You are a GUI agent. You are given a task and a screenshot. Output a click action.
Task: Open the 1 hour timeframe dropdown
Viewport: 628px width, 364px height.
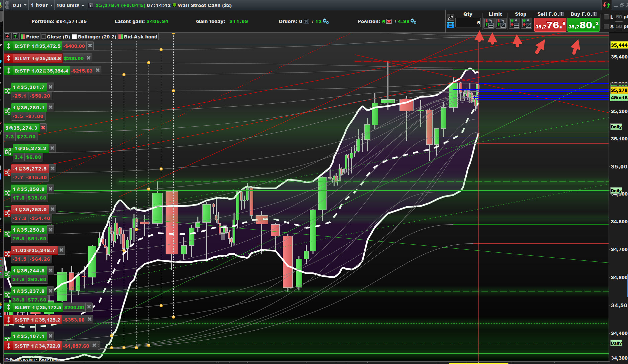(41, 5)
